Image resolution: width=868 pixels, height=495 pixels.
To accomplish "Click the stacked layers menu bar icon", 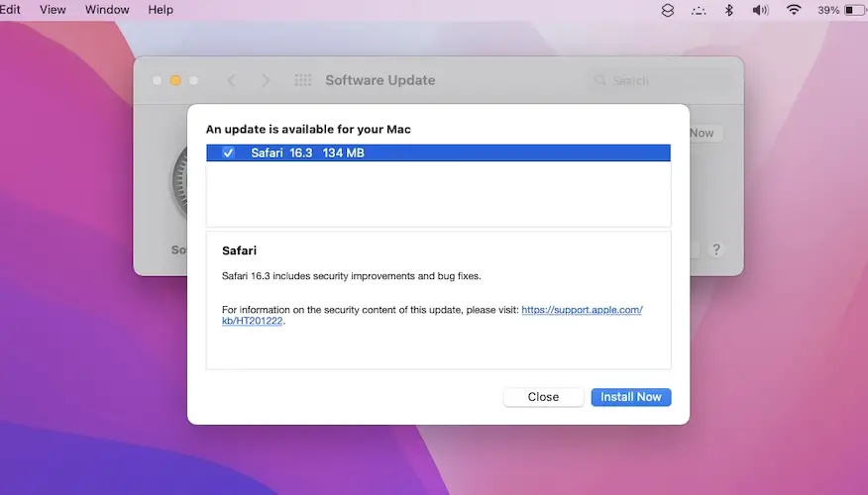I will (x=668, y=10).
